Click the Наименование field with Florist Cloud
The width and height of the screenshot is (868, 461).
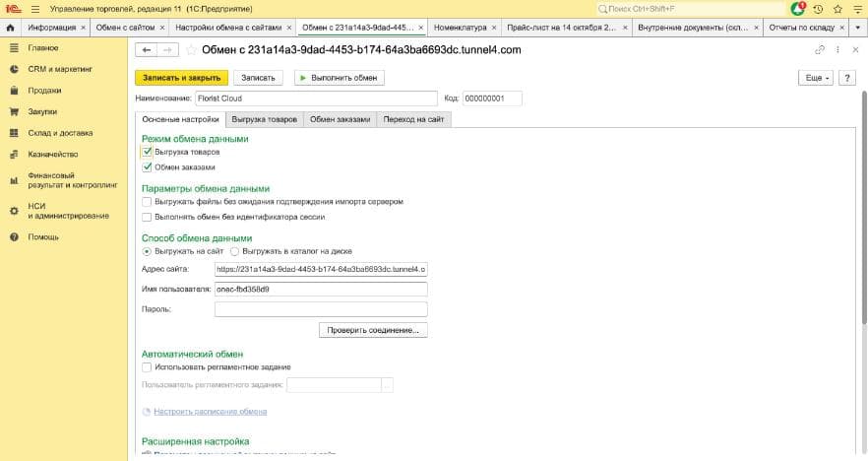tap(316, 99)
